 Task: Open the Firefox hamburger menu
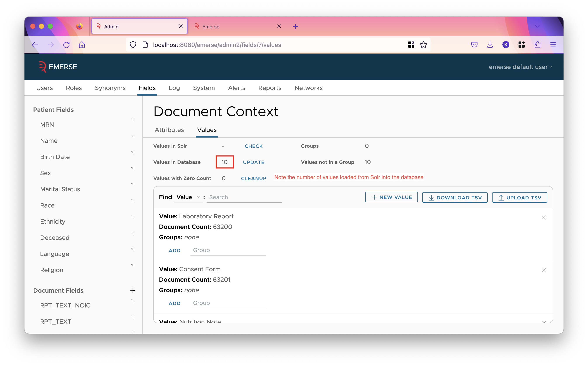pos(553,45)
